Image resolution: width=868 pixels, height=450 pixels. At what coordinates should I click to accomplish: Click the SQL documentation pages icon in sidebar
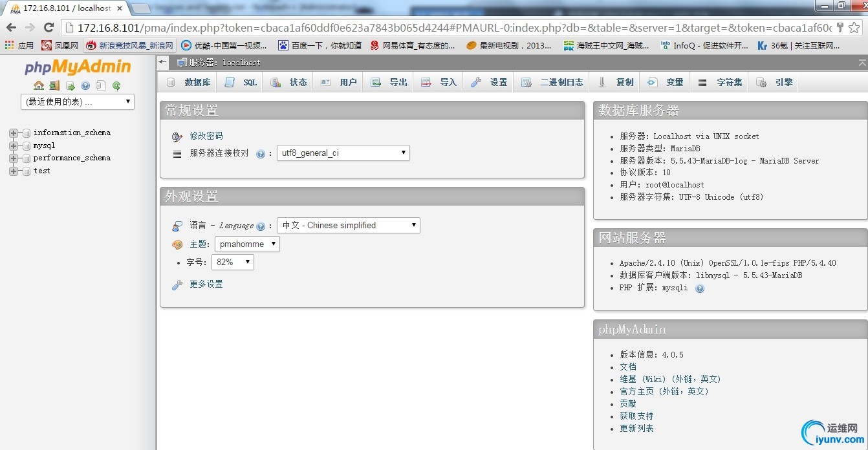click(x=100, y=85)
